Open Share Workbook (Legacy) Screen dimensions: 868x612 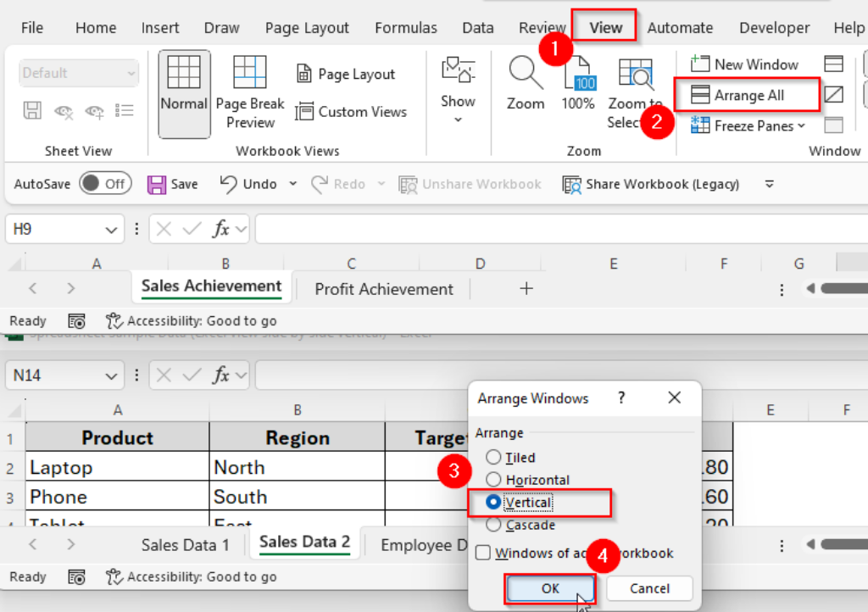pos(650,184)
